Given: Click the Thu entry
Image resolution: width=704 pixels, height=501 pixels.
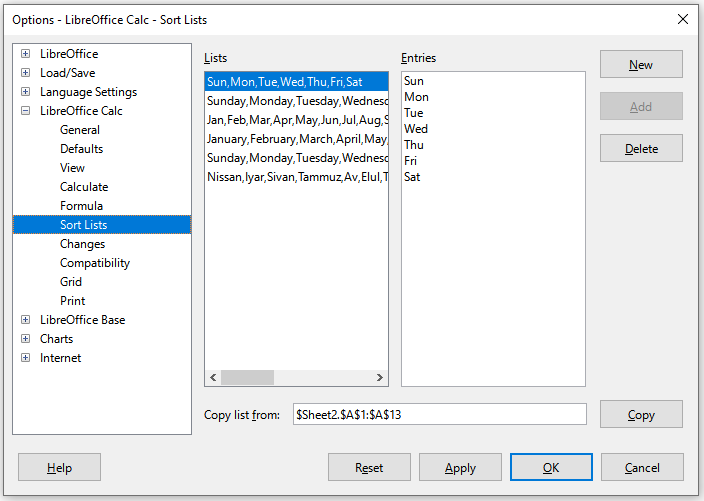Looking at the screenshot, I should pos(414,145).
